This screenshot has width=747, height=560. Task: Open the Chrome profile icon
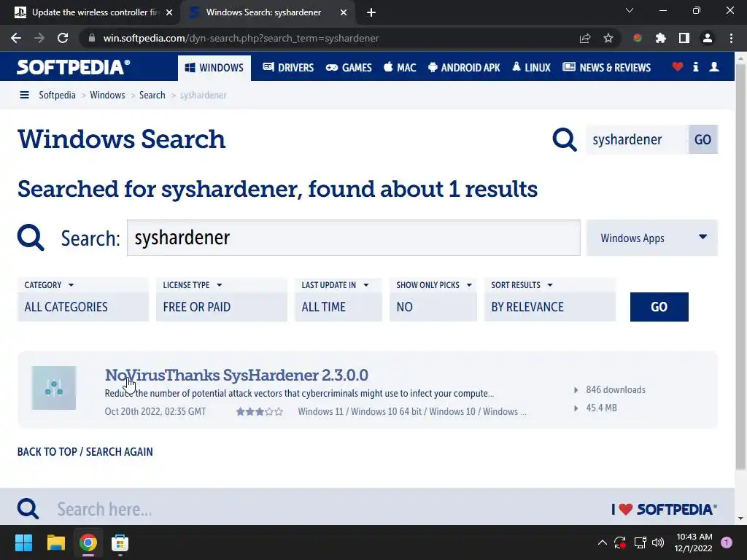pyautogui.click(x=708, y=38)
